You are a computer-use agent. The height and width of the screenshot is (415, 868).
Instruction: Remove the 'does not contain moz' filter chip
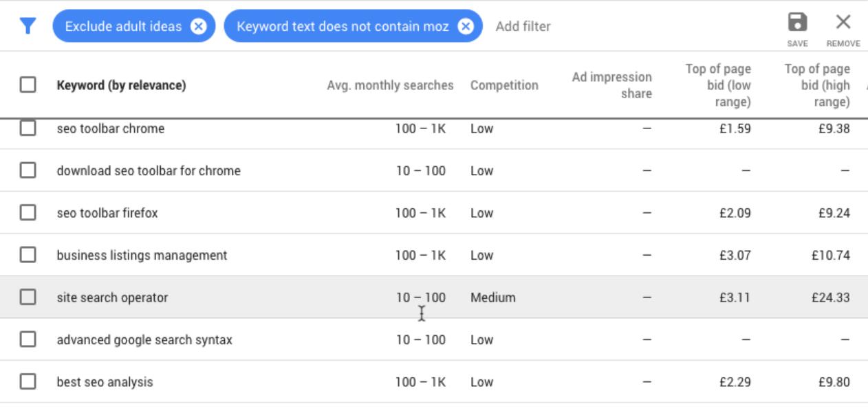tap(466, 26)
